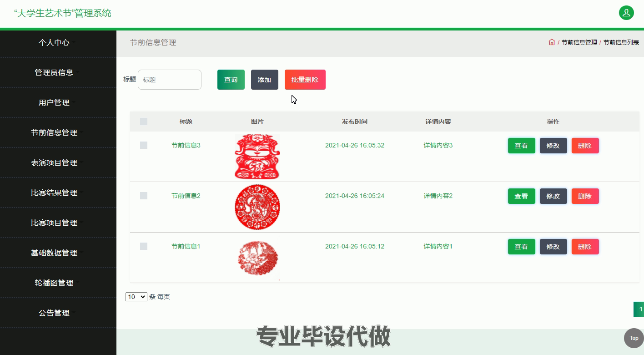Click the 标题 column header
Viewport: 644px width, 355px height.
[186, 122]
